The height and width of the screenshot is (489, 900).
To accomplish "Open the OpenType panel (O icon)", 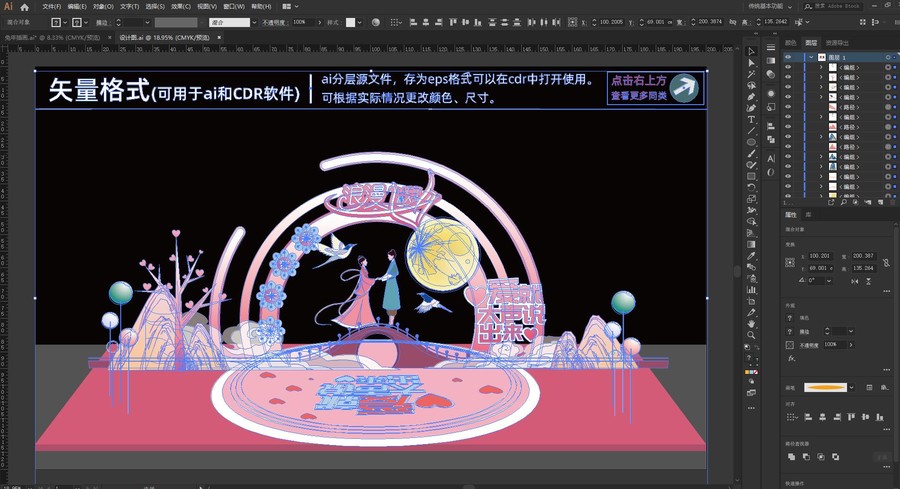I will click(x=771, y=172).
